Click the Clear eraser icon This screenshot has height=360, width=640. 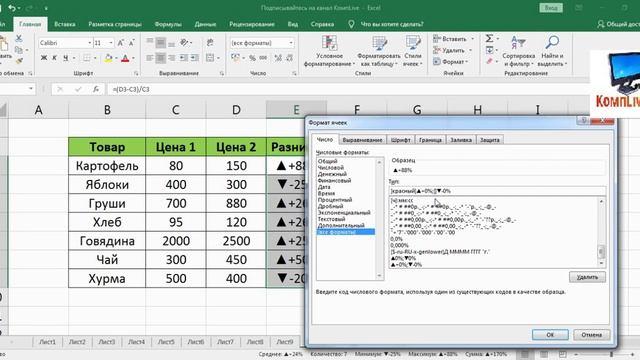point(489,61)
